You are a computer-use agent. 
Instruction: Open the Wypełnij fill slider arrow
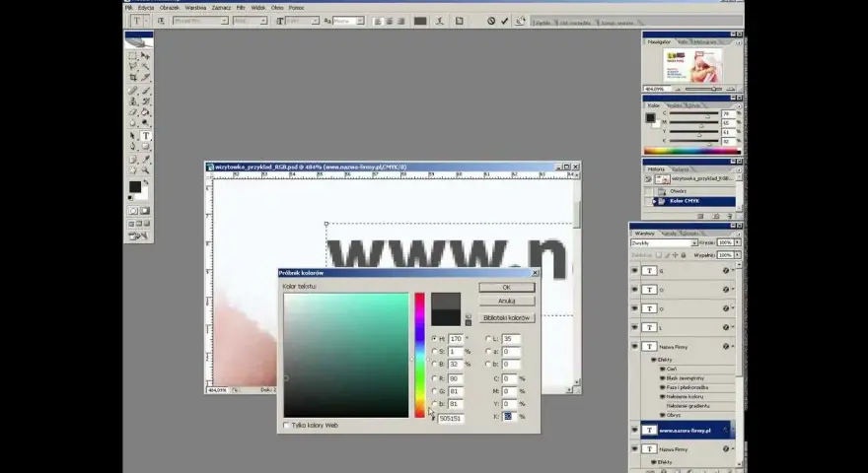pyautogui.click(x=738, y=255)
